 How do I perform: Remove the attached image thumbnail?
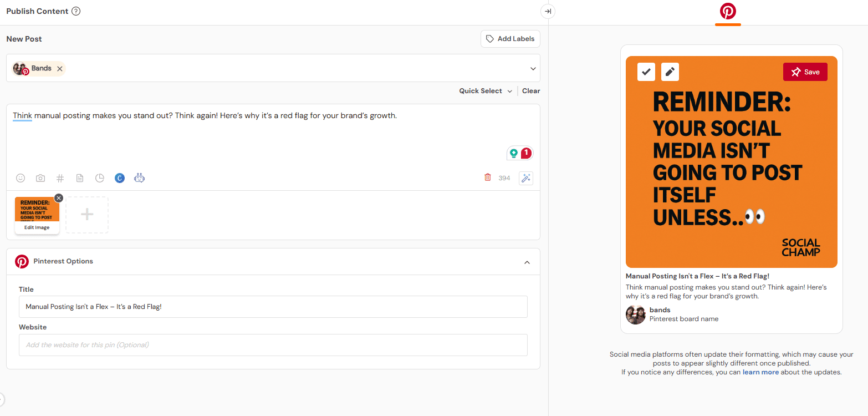pos(59,198)
